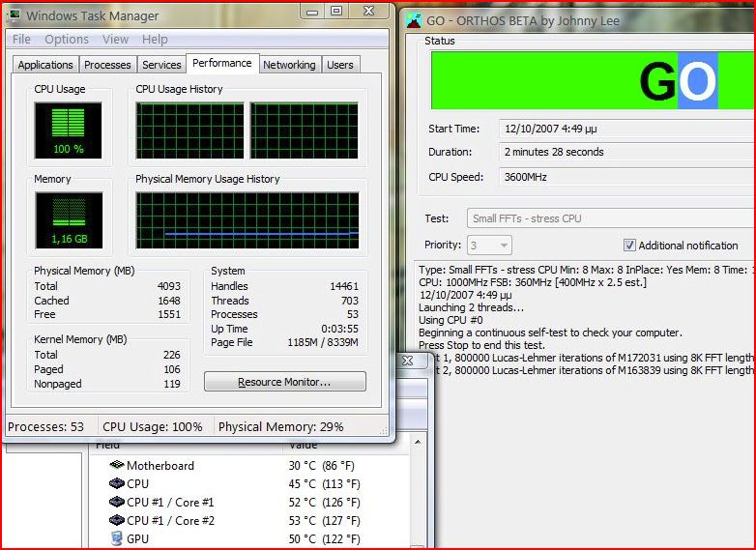The width and height of the screenshot is (756, 550).
Task: Click the Nonpaged value 119
Action: (172, 384)
